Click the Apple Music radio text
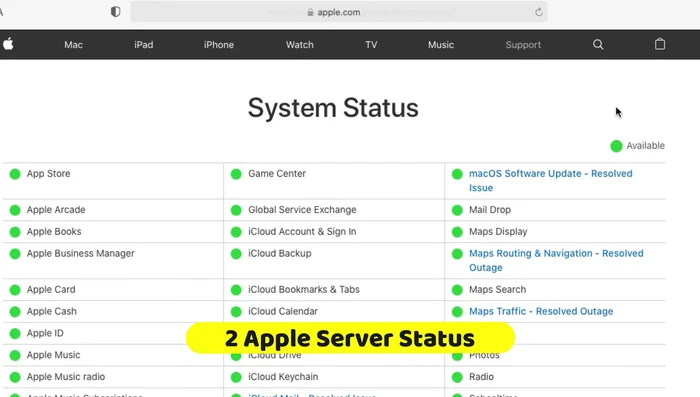 point(66,377)
